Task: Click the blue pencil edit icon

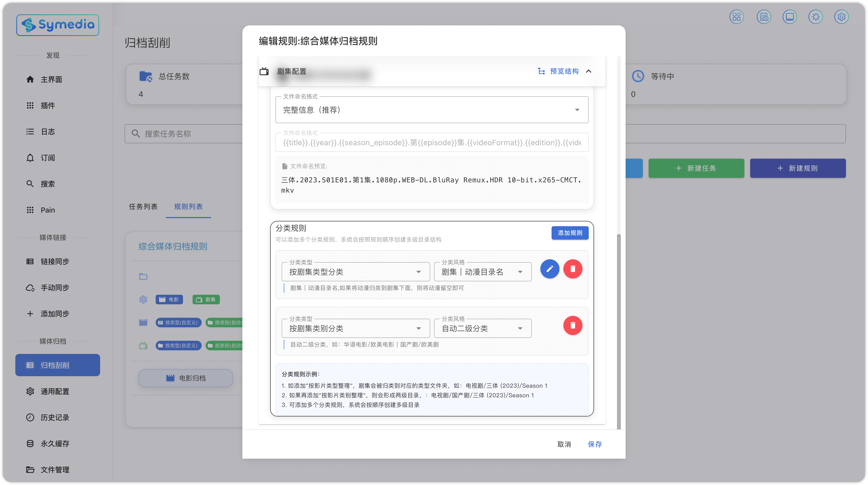Action: click(x=550, y=269)
